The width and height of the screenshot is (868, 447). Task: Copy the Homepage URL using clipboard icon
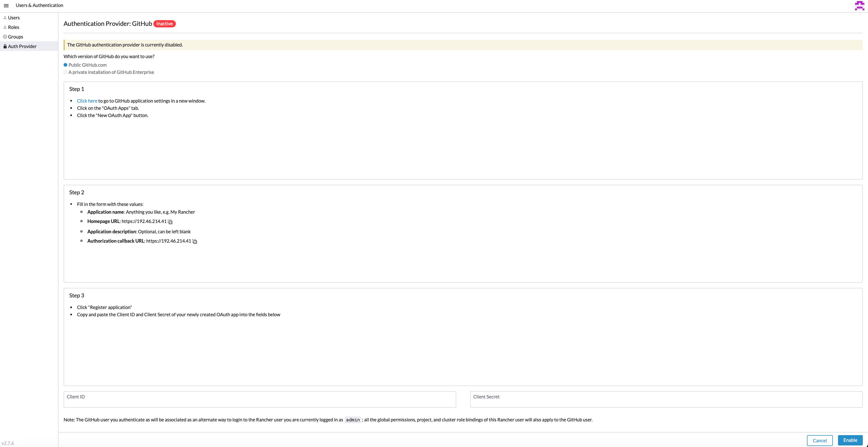coord(170,222)
